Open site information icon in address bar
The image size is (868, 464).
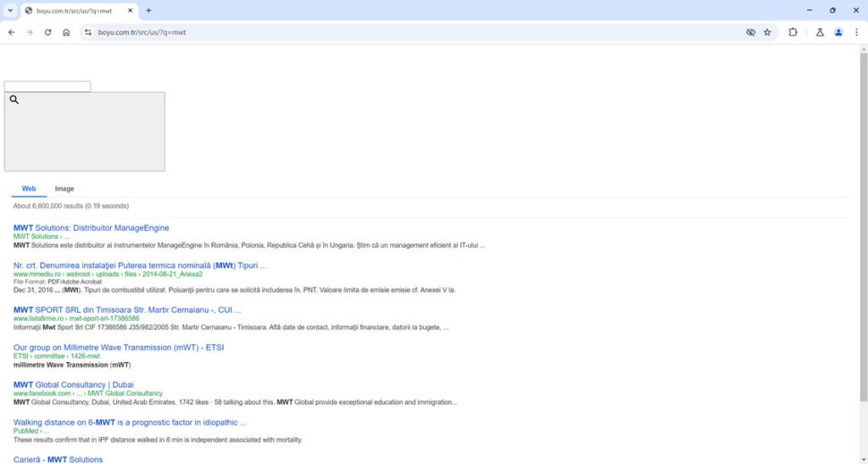88,32
